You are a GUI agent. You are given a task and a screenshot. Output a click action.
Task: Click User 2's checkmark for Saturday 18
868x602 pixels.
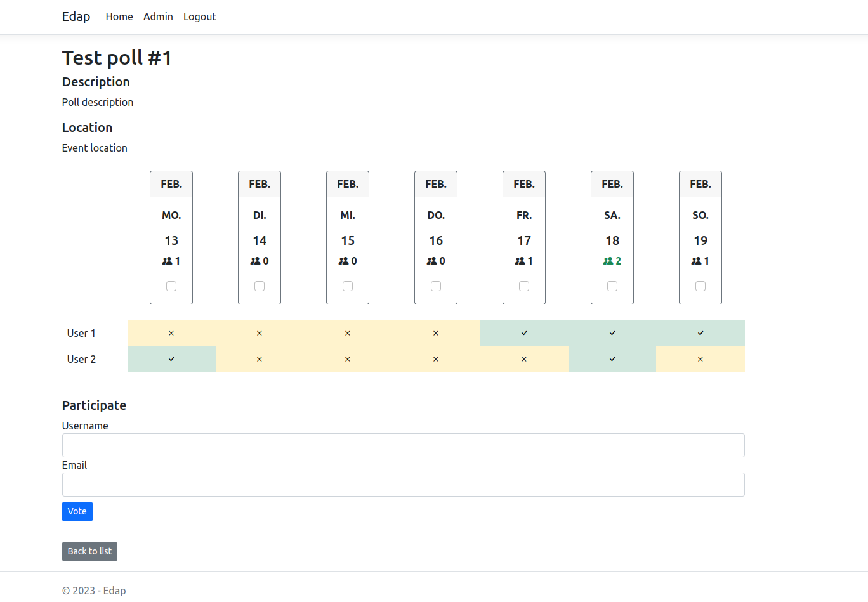click(612, 359)
